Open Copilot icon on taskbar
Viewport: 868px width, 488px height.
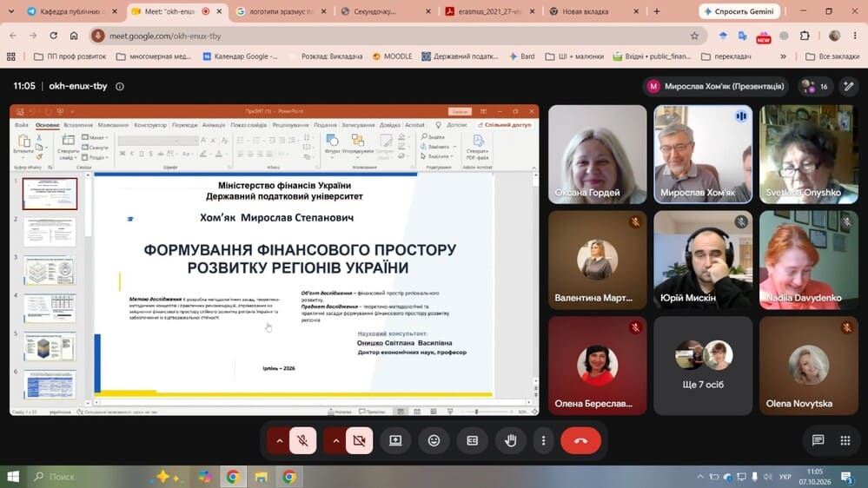click(205, 477)
